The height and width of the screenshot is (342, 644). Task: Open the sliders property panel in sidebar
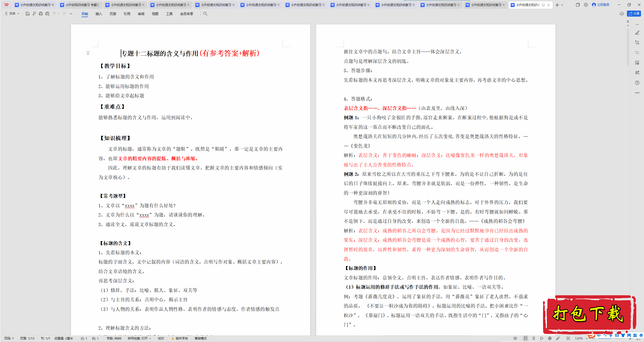(x=637, y=53)
